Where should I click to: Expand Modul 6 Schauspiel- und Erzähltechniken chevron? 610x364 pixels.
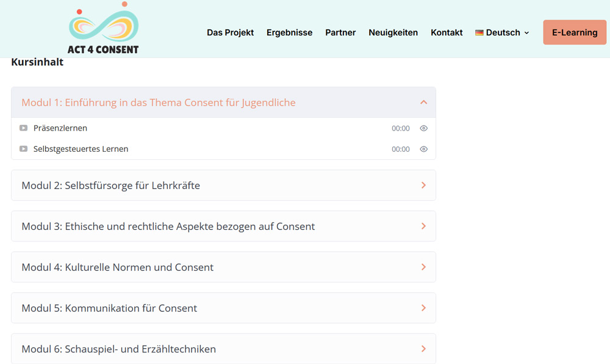[x=424, y=349]
